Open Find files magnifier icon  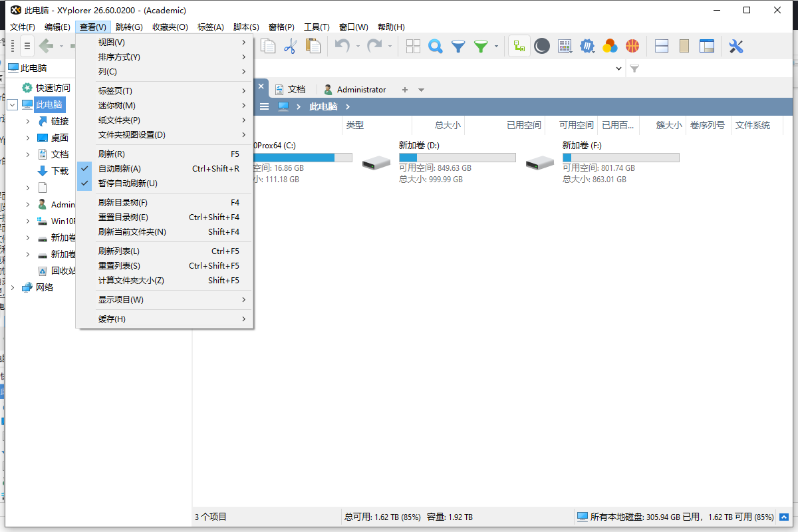[436, 46]
